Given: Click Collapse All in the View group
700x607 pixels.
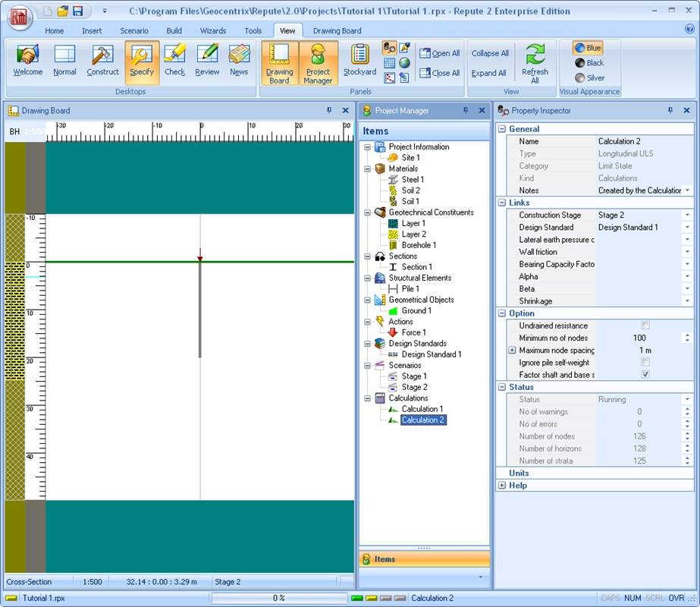Looking at the screenshot, I should pyautogui.click(x=490, y=53).
